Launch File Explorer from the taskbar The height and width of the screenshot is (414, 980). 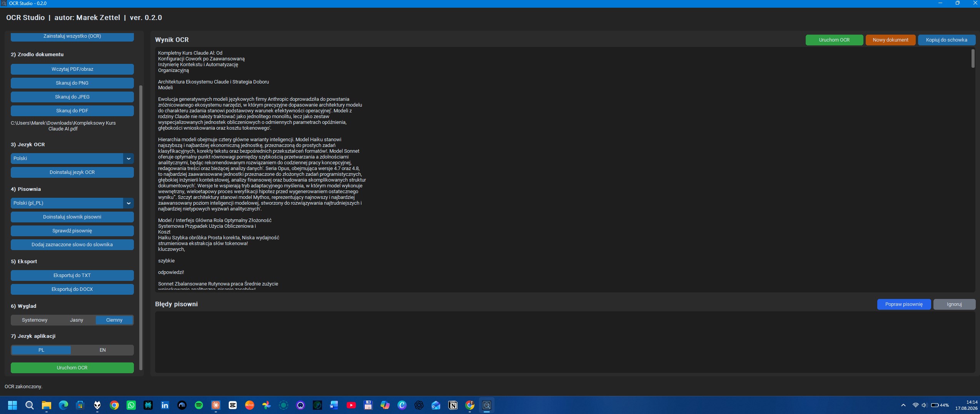pos(46,405)
